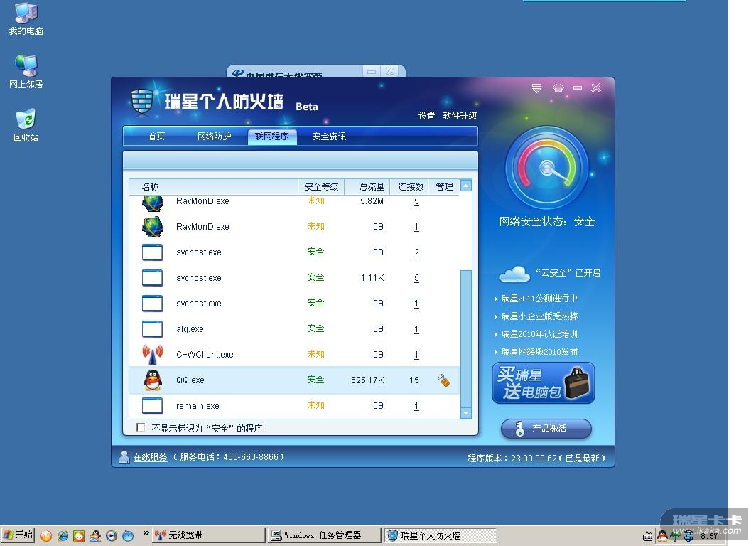
Task: Open the 在线服务 online service link
Action: (151, 456)
